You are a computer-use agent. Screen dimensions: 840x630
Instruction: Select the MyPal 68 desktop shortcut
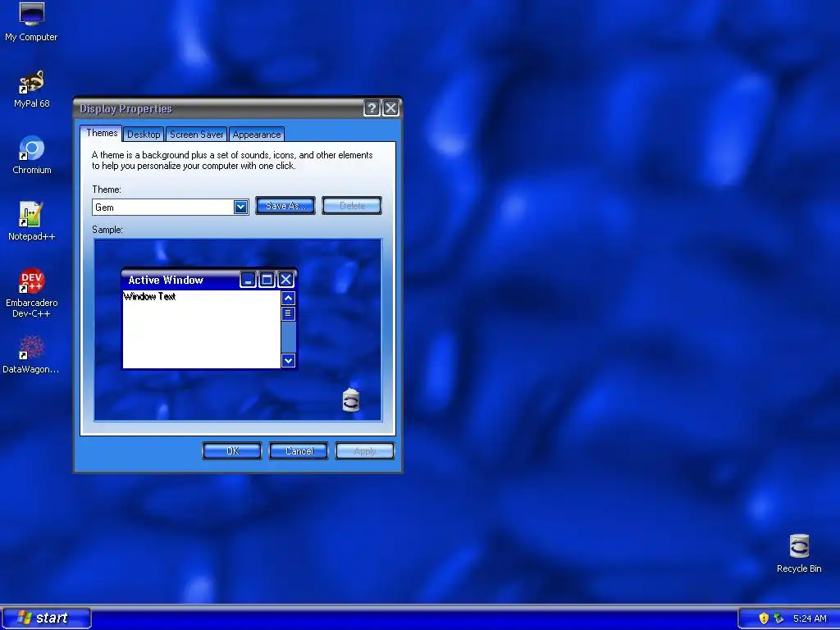(x=32, y=89)
